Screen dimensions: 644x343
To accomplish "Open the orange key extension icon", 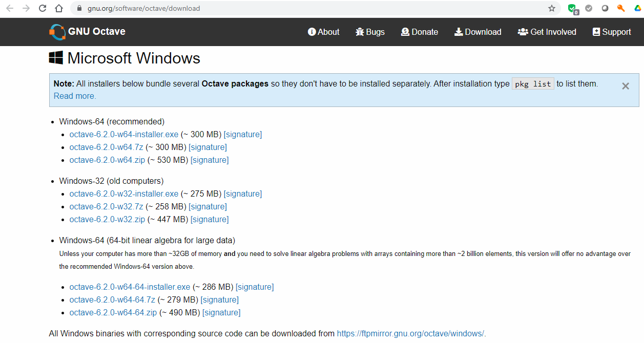I will coord(621,8).
